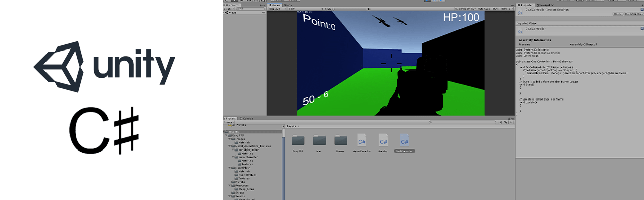Open the Gizmos dropdown in Game view
644x200 pixels.
point(507,9)
